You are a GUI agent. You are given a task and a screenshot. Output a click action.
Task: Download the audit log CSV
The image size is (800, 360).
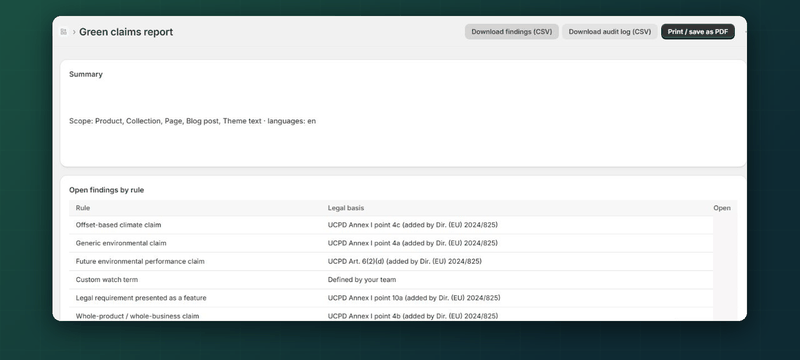tap(610, 32)
